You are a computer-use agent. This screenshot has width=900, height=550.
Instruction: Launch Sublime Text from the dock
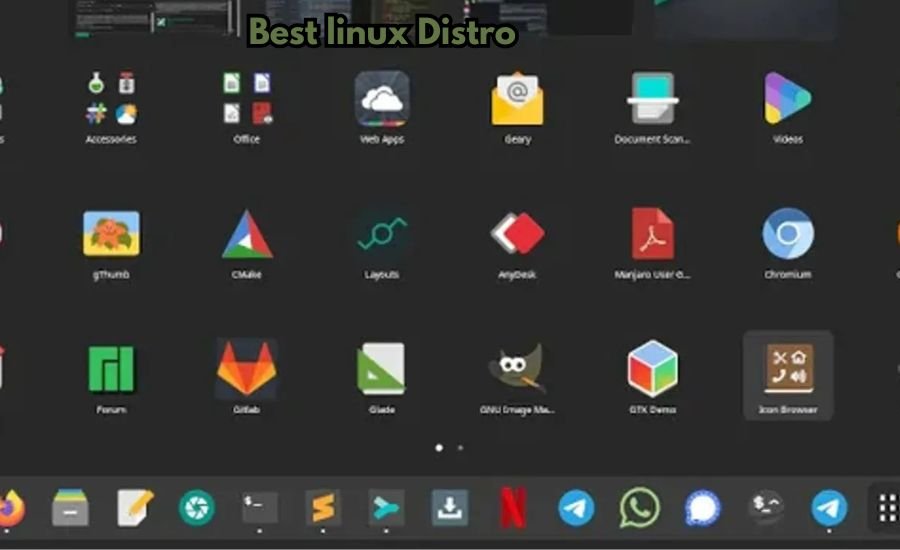pos(323,508)
